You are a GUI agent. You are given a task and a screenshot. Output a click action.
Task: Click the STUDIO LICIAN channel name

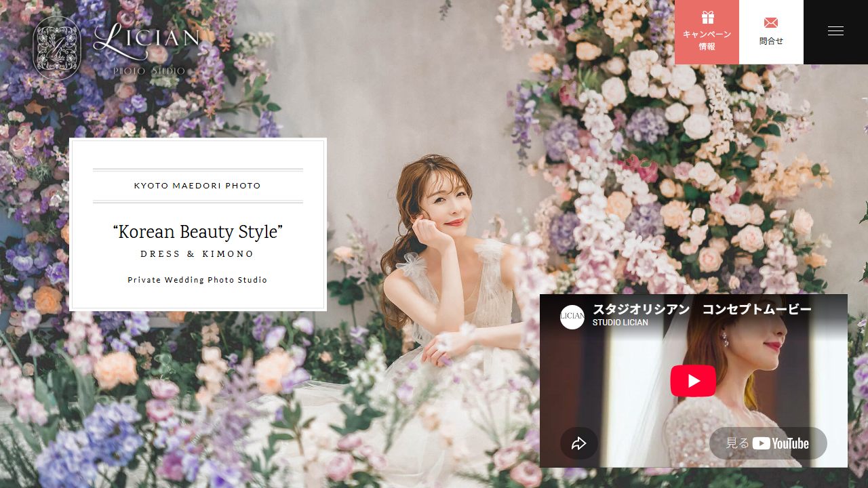(620, 323)
